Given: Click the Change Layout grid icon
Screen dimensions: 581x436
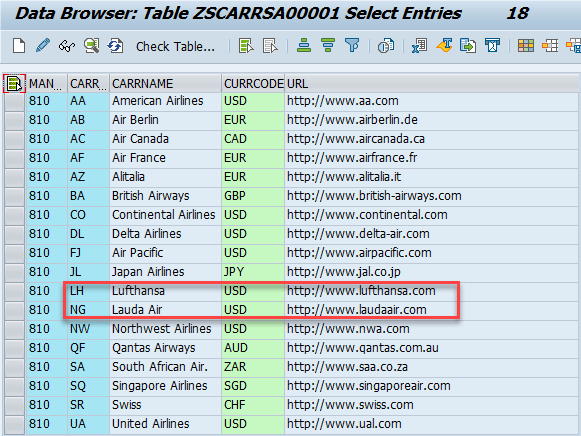Looking at the screenshot, I should tap(526, 46).
